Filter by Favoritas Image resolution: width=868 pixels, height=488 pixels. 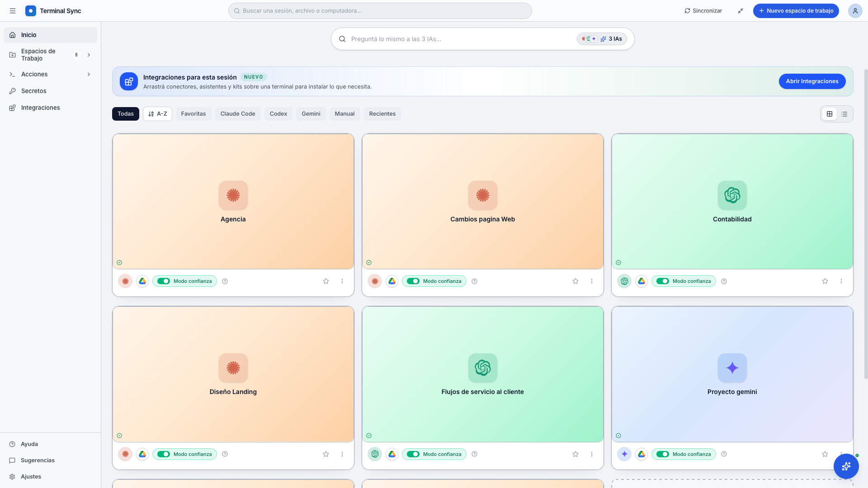(x=193, y=114)
